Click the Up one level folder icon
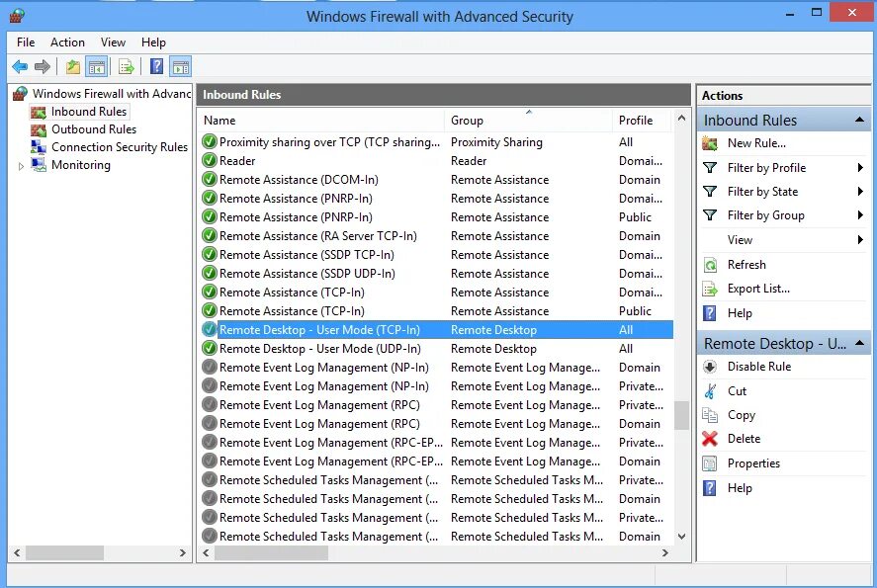This screenshot has height=588, width=877. 73,67
